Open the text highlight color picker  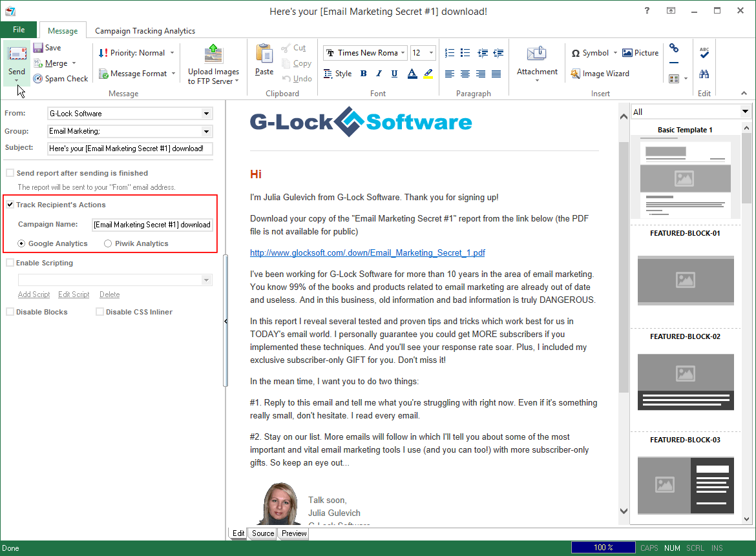click(428, 74)
